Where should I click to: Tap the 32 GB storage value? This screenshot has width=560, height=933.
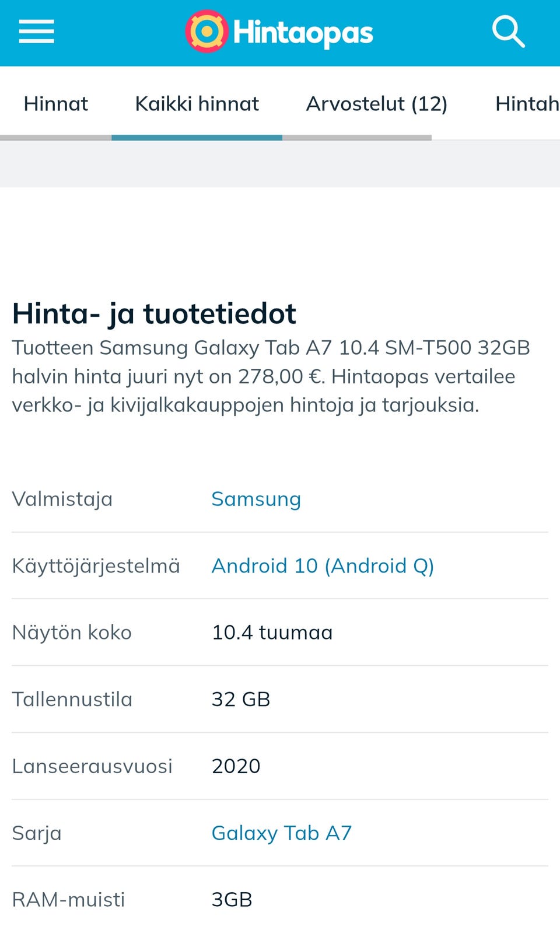pos(241,699)
